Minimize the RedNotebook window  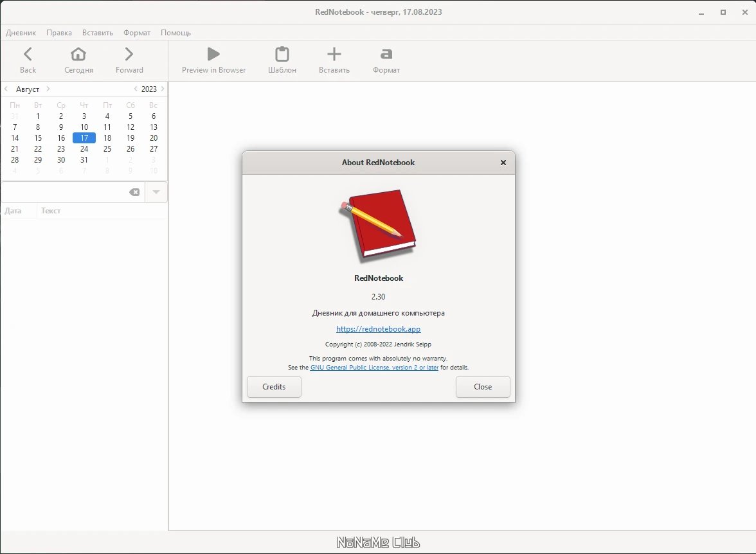pyautogui.click(x=701, y=13)
